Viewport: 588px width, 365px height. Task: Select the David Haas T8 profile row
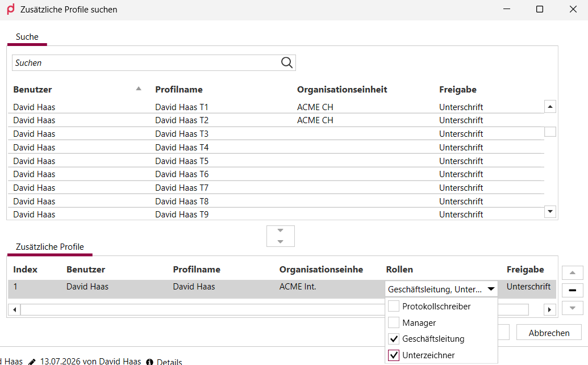[276, 202]
